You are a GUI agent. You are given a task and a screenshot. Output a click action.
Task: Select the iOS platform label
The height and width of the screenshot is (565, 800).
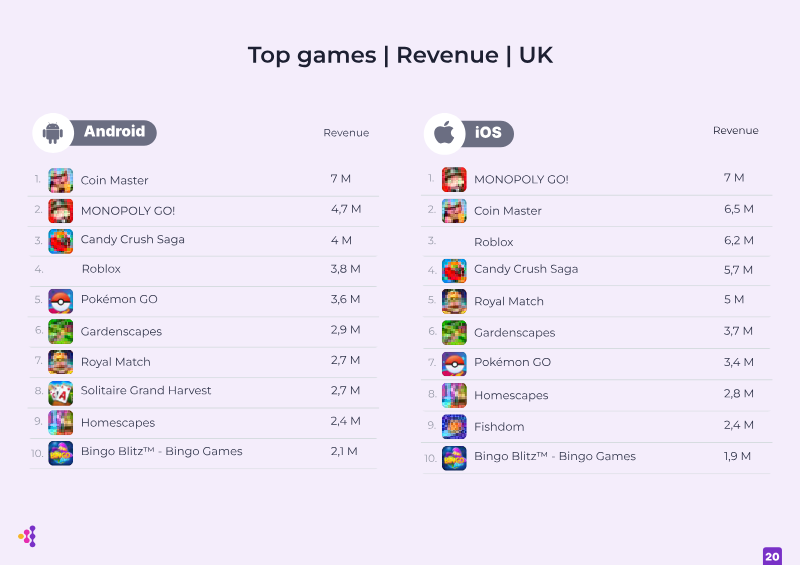[488, 133]
